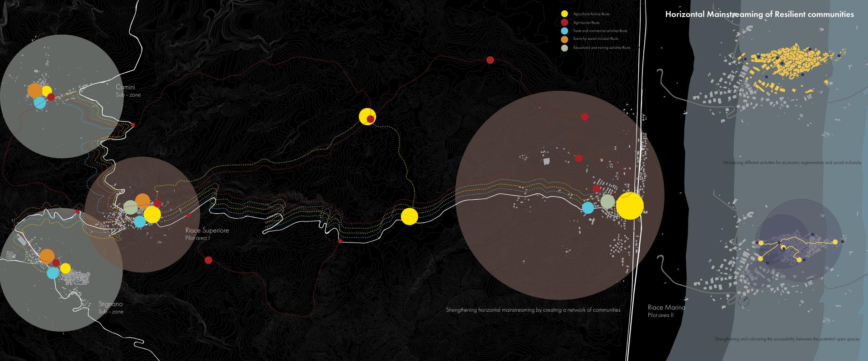
Task: Click the orange circle in the Stignano zone
Action: pyautogui.click(x=47, y=256)
